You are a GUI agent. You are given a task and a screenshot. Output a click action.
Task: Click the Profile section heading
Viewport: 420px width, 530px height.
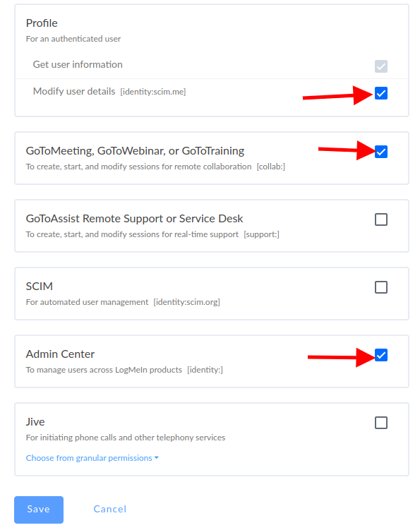(42, 23)
